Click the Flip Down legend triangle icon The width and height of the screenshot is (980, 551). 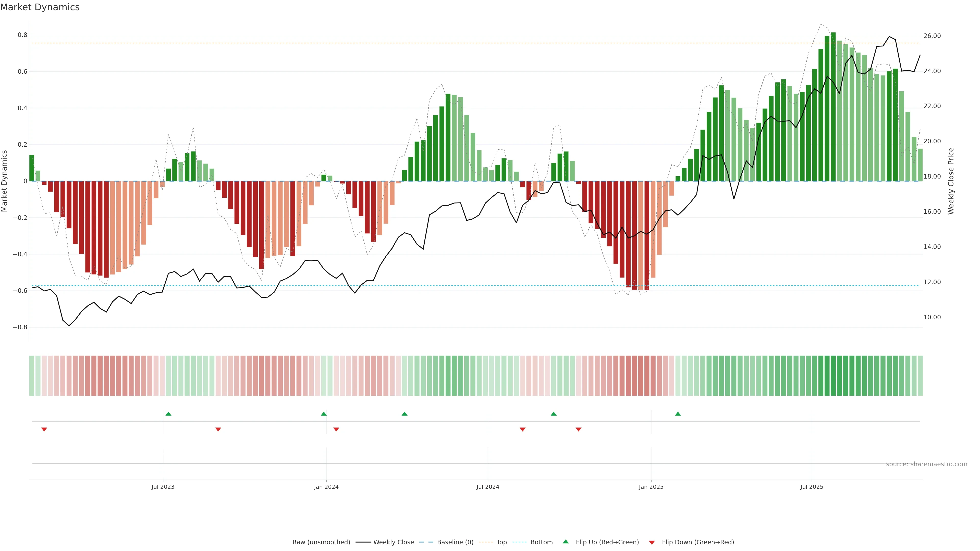tap(652, 542)
